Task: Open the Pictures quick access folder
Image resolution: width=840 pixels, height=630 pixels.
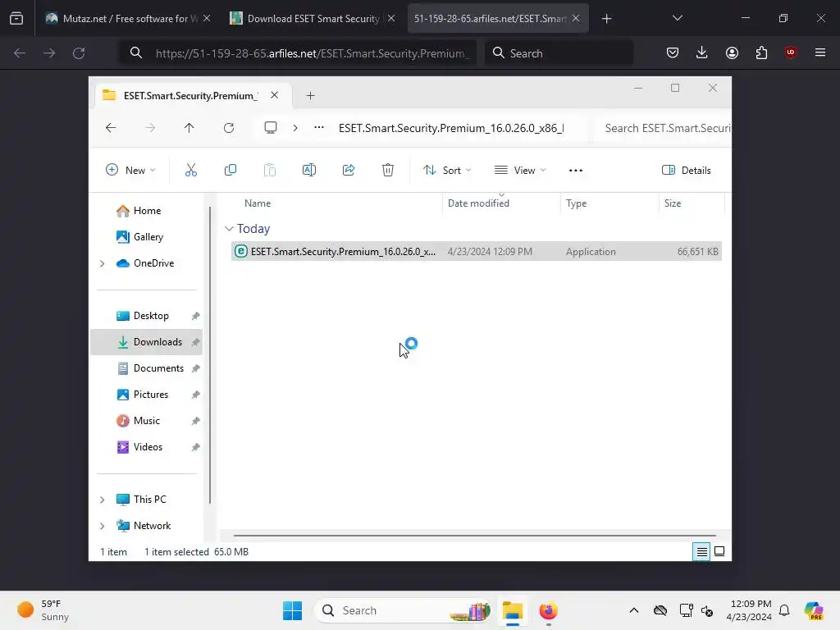Action: tap(146, 395)
